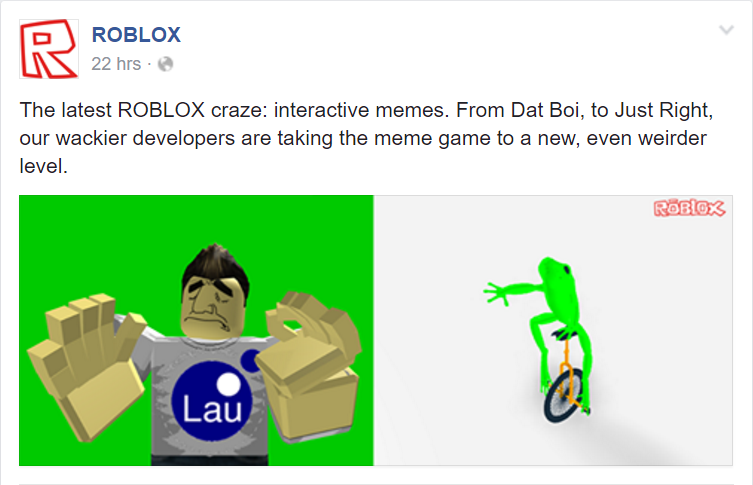Click the word level ending the post

[43, 166]
